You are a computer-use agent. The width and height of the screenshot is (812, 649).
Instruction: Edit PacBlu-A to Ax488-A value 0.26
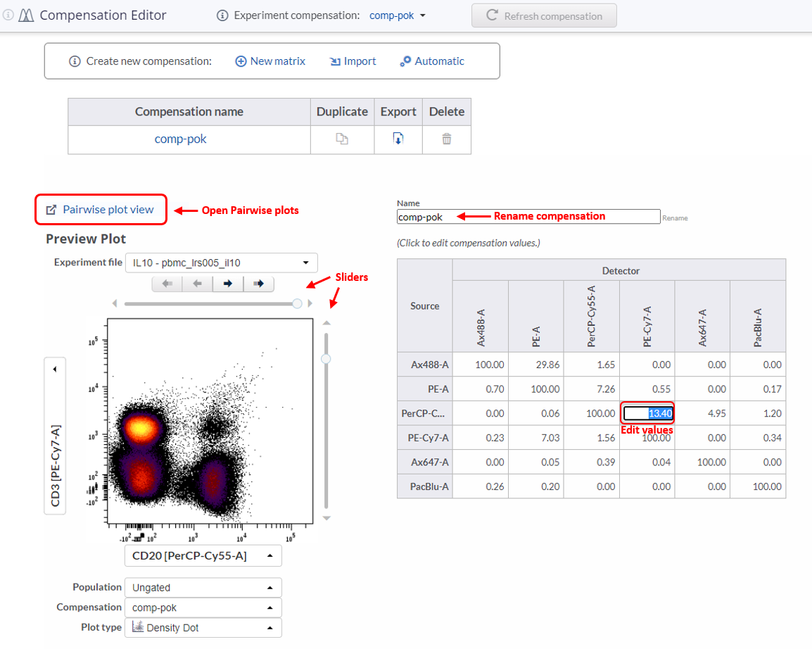tap(481, 486)
